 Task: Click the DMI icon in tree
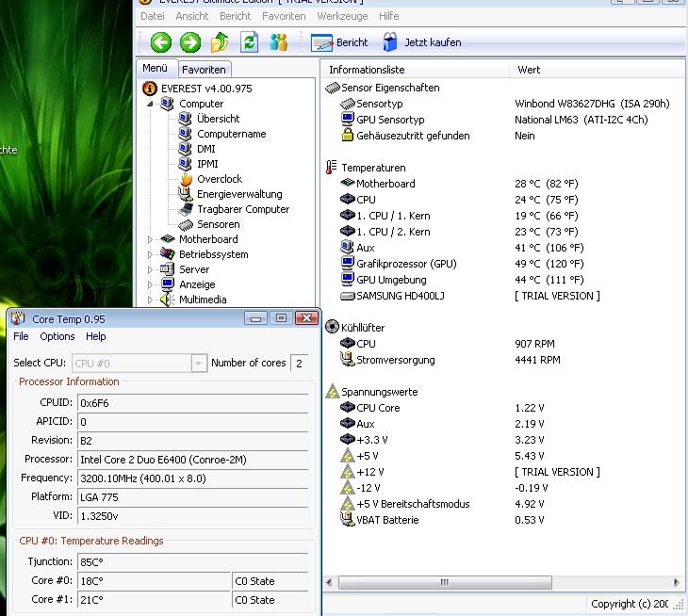coord(185,149)
